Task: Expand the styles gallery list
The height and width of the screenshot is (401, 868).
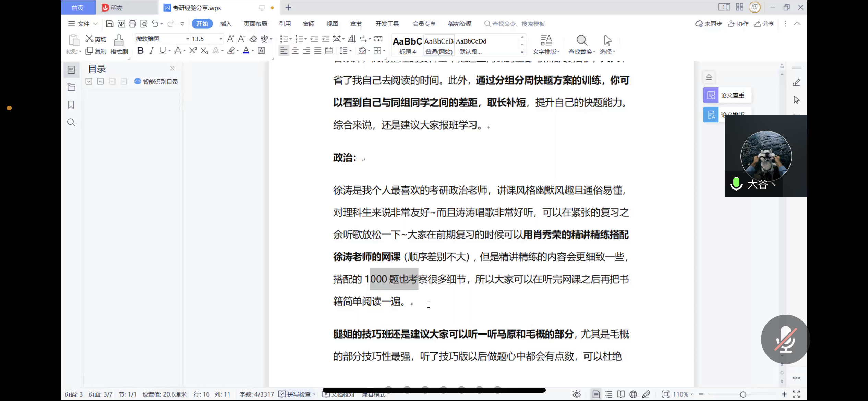Action: [522, 52]
